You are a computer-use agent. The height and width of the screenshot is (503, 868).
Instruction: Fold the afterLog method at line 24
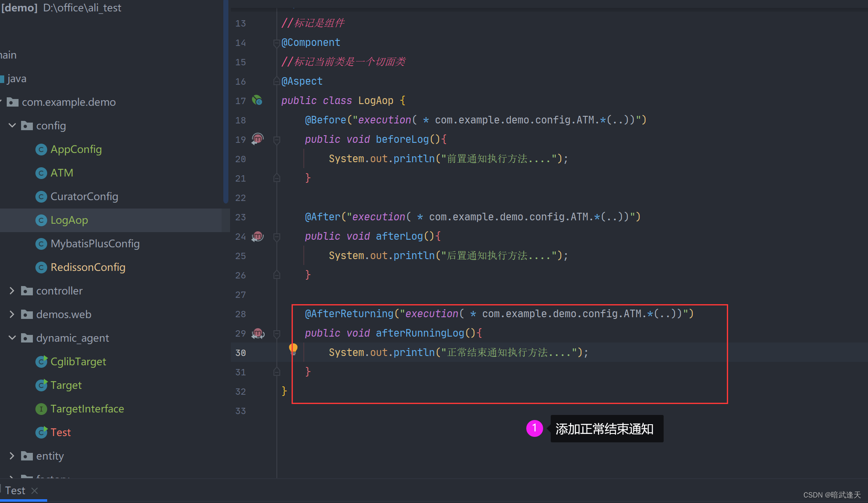(277, 237)
